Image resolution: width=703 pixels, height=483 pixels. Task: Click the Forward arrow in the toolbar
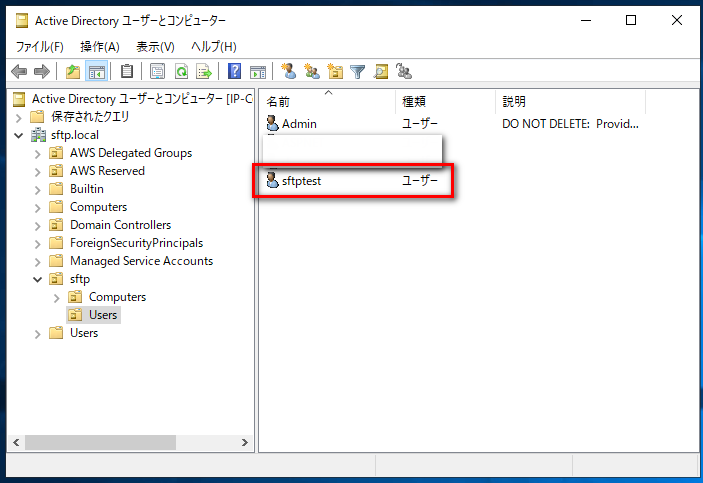click(42, 71)
